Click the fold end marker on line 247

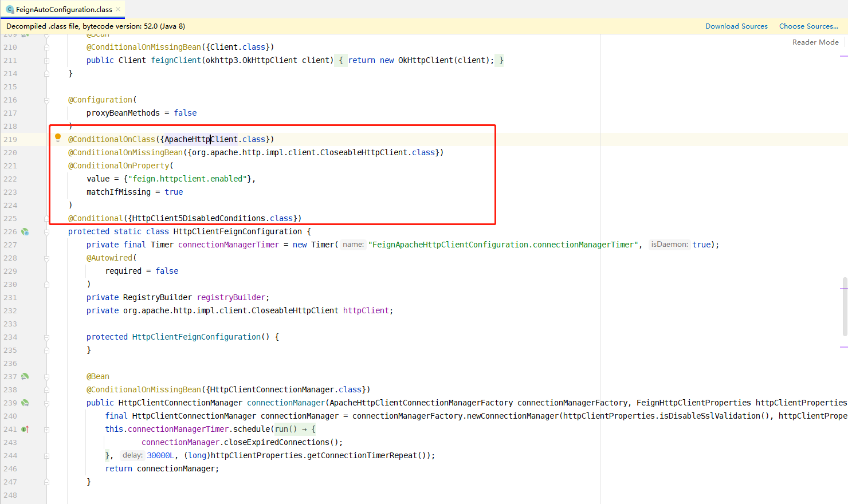click(47, 482)
